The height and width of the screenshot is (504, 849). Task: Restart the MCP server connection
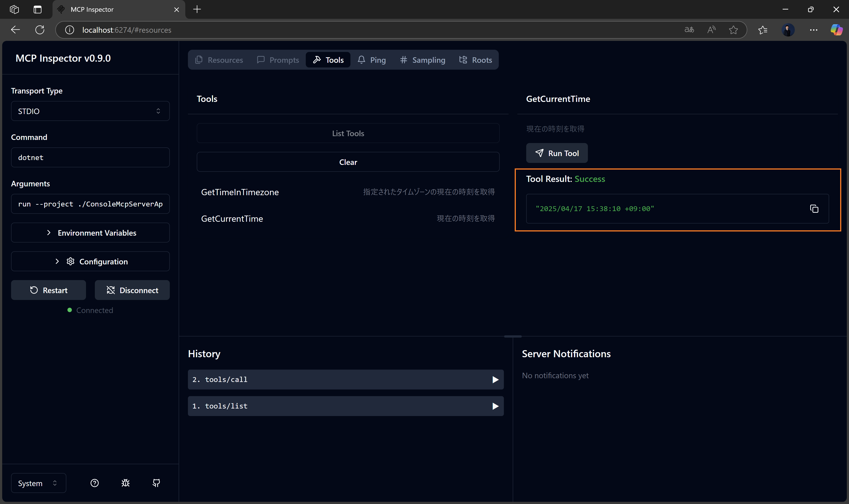point(49,290)
